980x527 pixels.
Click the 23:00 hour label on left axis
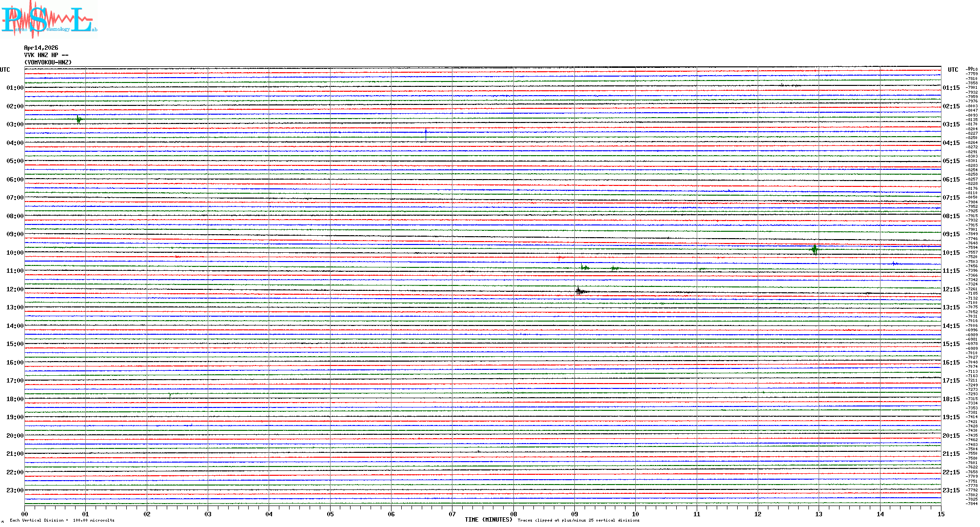pos(15,490)
